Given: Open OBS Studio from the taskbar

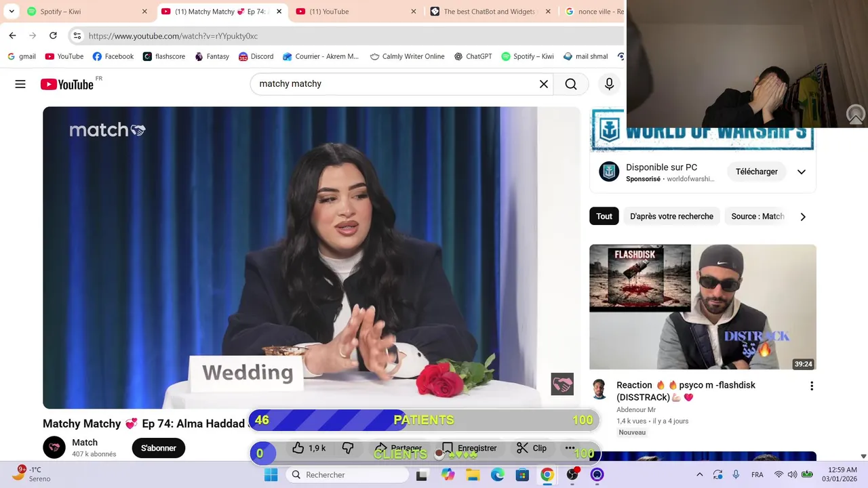Looking at the screenshot, I should [x=572, y=474].
